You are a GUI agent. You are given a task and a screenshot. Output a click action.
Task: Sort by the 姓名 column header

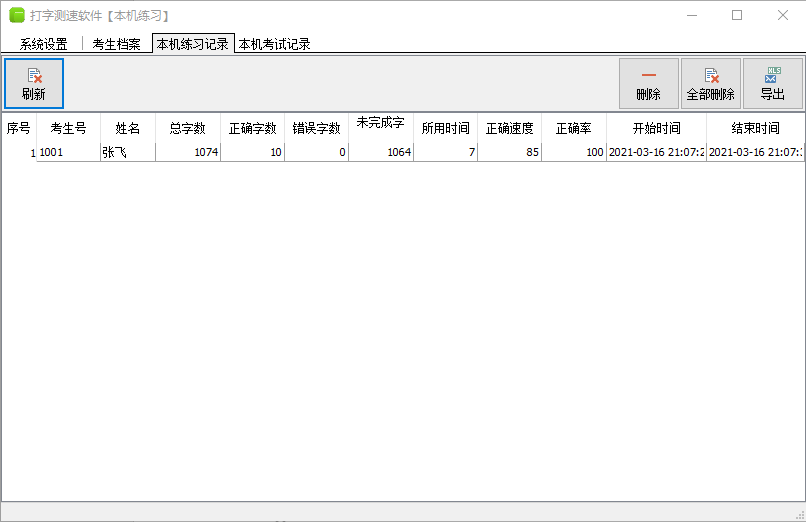click(x=128, y=128)
